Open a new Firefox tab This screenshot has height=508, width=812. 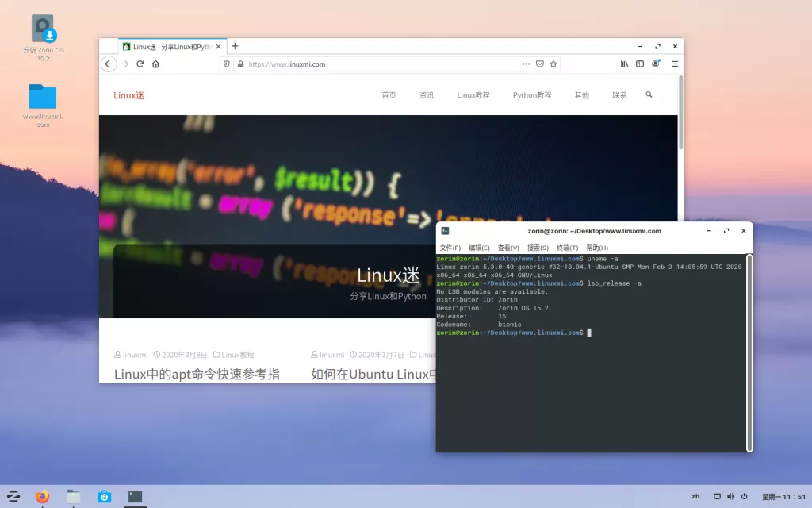(235, 46)
